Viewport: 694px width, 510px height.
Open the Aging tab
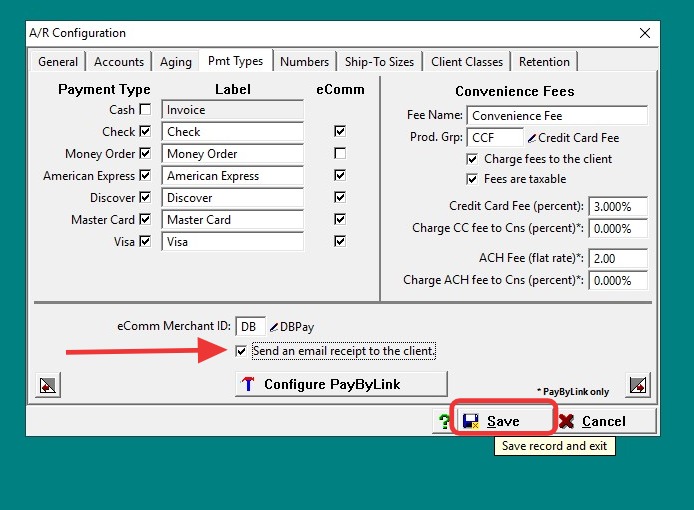(x=176, y=62)
